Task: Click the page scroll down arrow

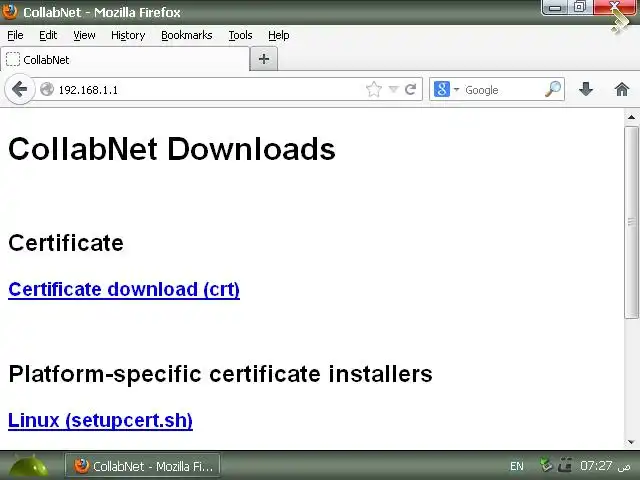Action: [x=631, y=442]
